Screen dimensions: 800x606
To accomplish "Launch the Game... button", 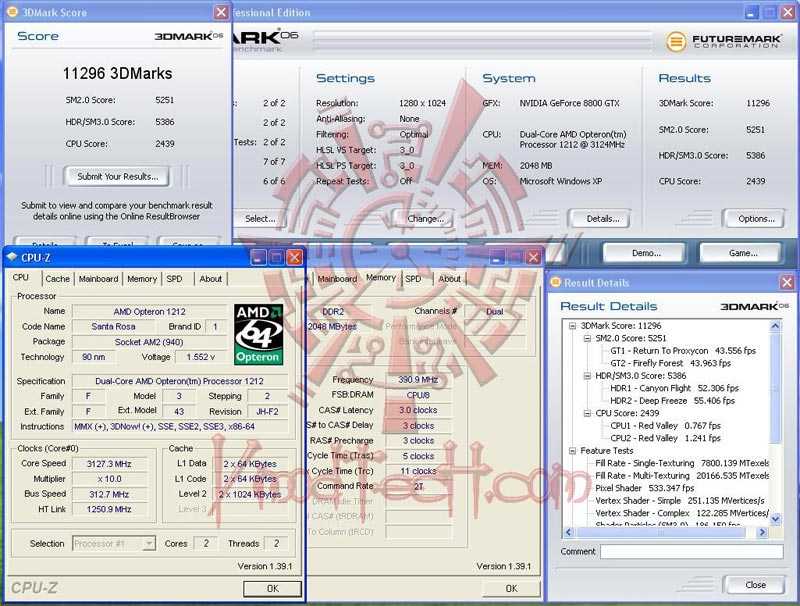I will 742,253.
